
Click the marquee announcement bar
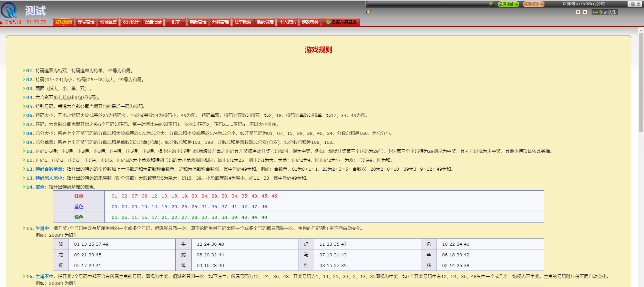coord(430,4)
